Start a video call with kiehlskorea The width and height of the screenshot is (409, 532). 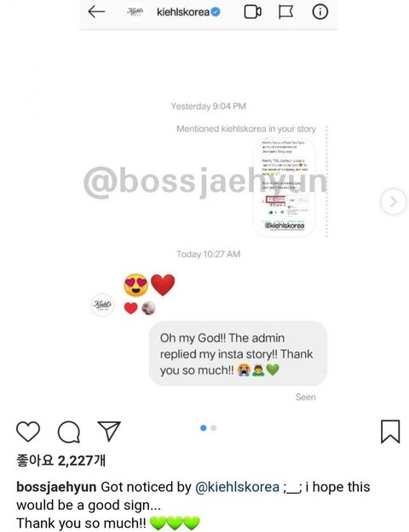[253, 12]
